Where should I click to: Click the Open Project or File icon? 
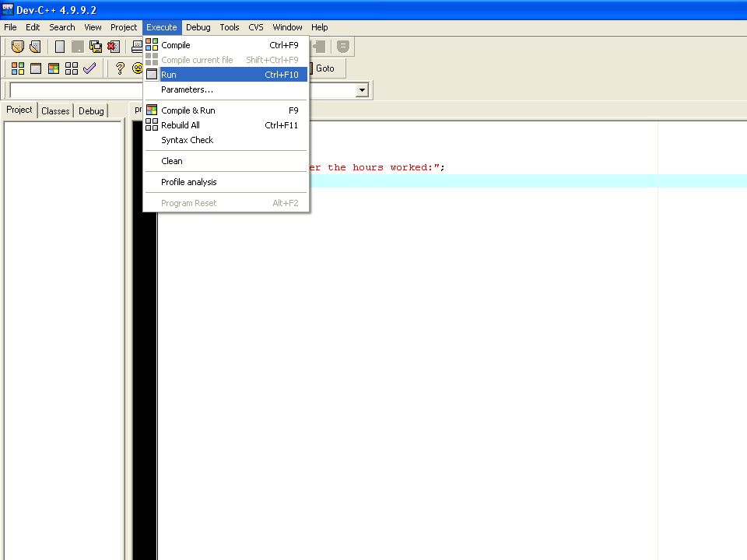(x=35, y=47)
